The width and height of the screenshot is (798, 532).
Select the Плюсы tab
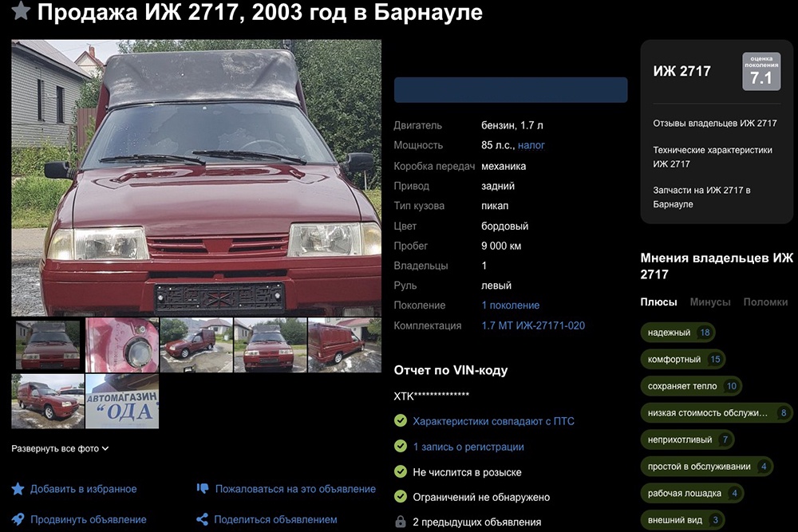tap(658, 302)
